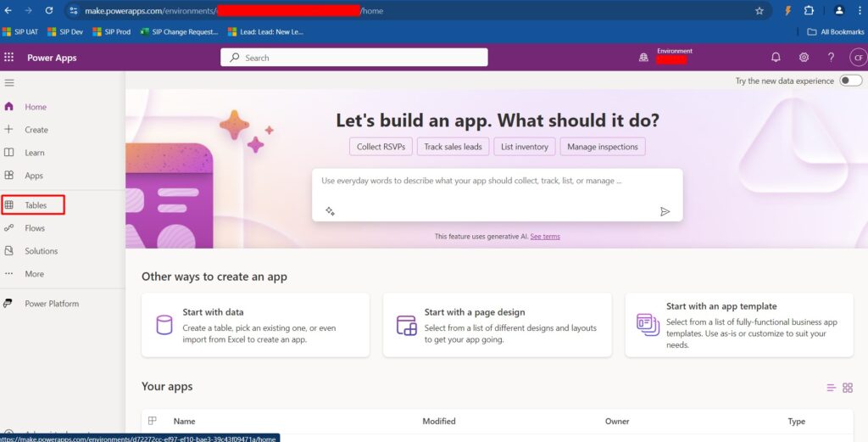Open the Lead: Lead: New Le... bookmark
The height and width of the screenshot is (442, 868).
[265, 31]
